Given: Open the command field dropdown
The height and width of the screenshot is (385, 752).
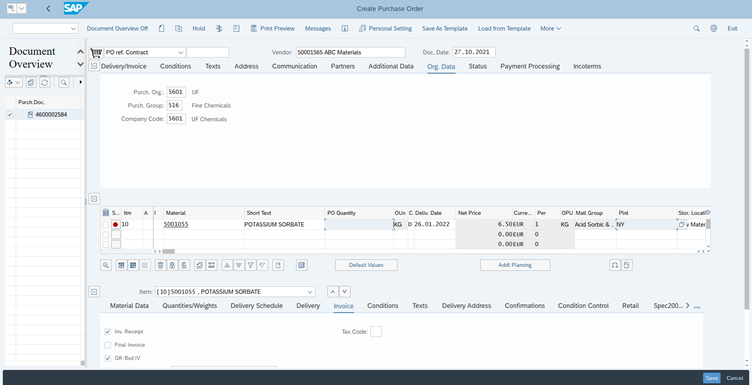Looking at the screenshot, I should (73, 29).
